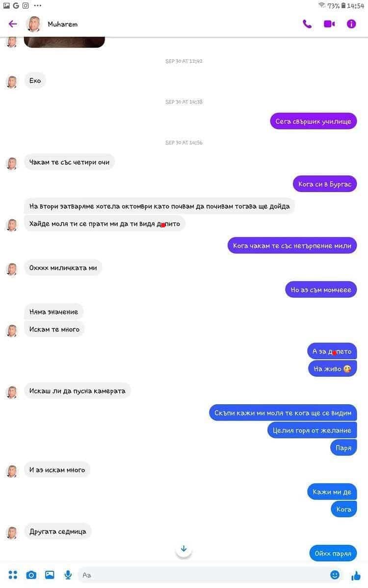
Task: Start a voice call with Muharem
Action: pyautogui.click(x=307, y=24)
